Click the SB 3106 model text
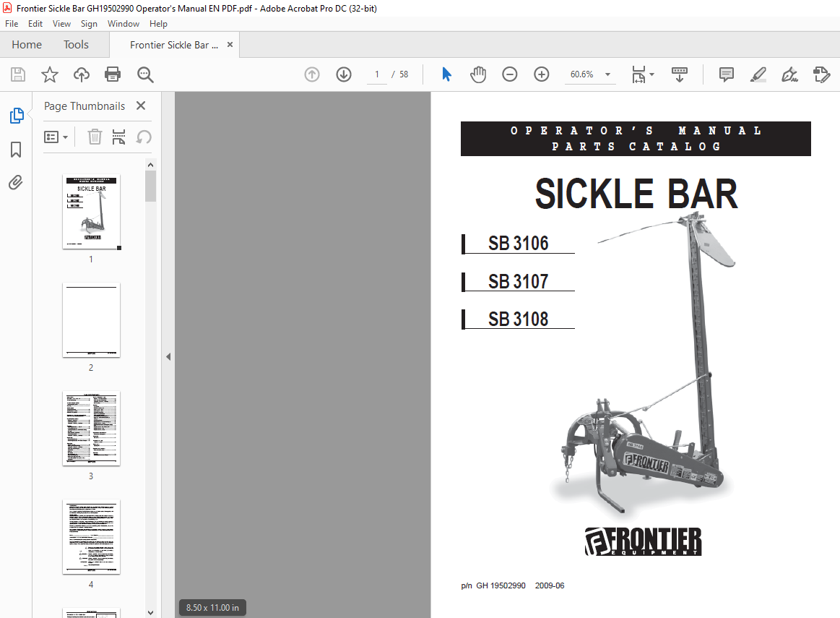This screenshot has height=618, width=840. tap(518, 244)
